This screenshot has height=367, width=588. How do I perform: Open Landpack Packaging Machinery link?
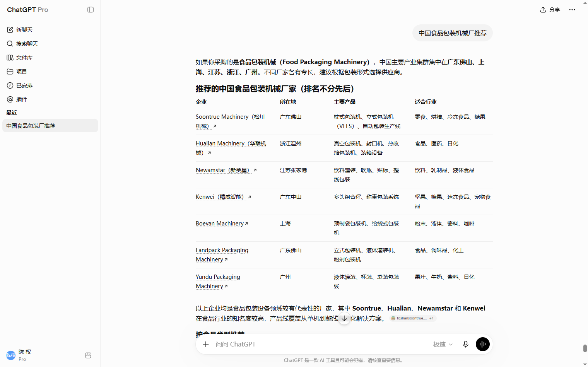[222, 255]
